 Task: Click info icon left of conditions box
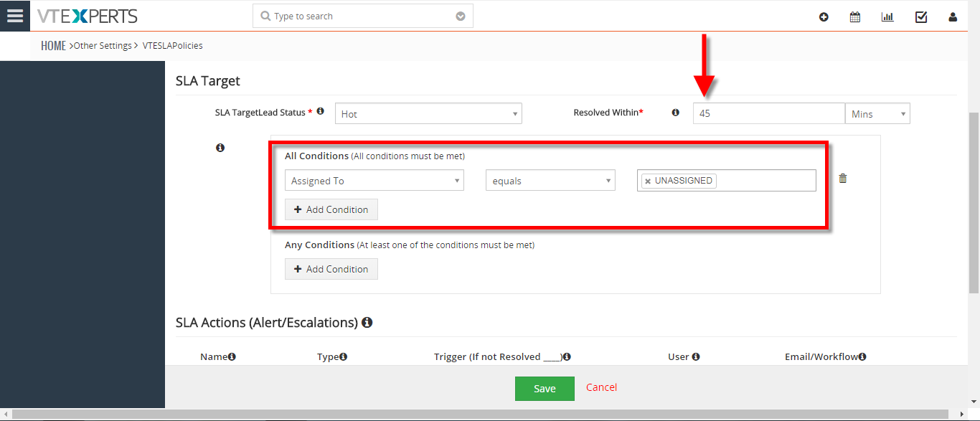(220, 148)
